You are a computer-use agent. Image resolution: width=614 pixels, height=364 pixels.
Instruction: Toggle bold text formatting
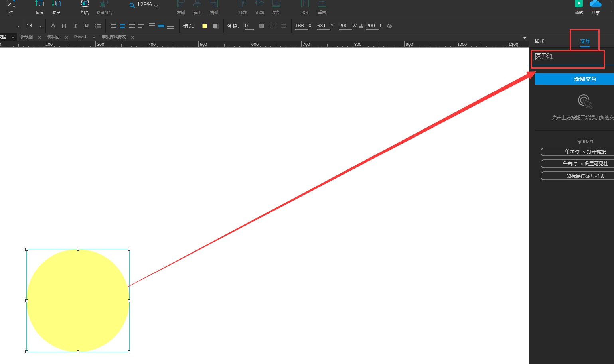click(x=64, y=26)
